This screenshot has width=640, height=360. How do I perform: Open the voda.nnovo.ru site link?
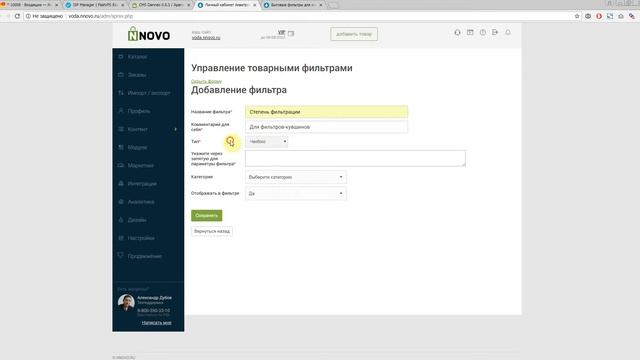[x=206, y=38]
